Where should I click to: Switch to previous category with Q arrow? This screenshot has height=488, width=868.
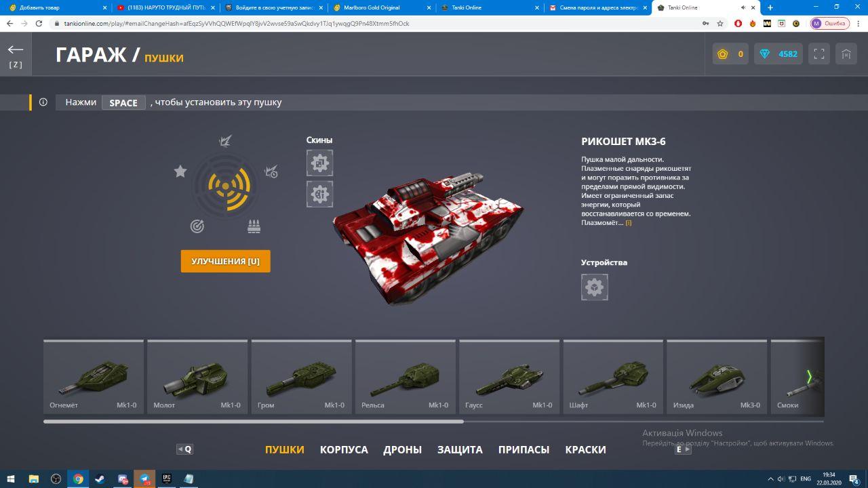click(184, 449)
